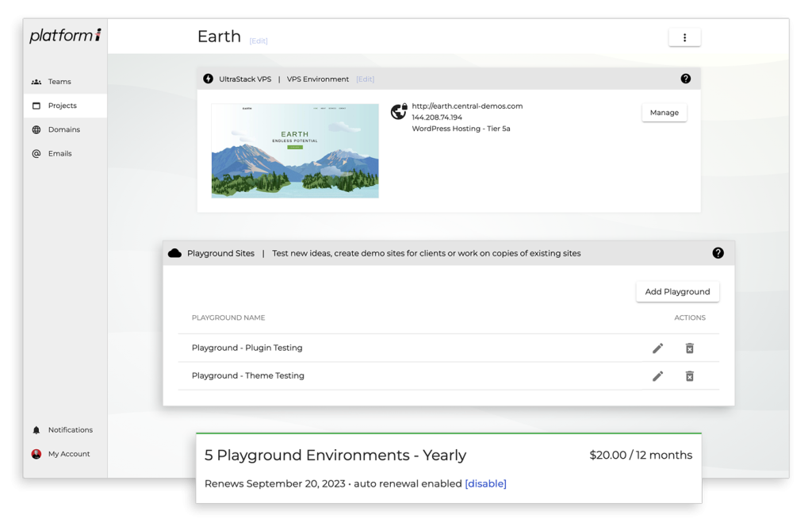Screen dimensions: 812x527
Task: Click Edit link next to VPS Environment
Action: pos(365,79)
